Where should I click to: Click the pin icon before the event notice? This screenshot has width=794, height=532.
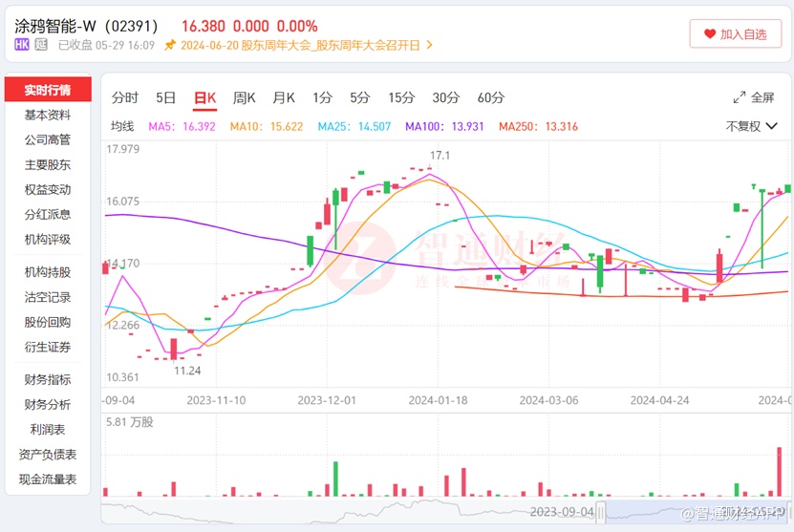pos(170,45)
